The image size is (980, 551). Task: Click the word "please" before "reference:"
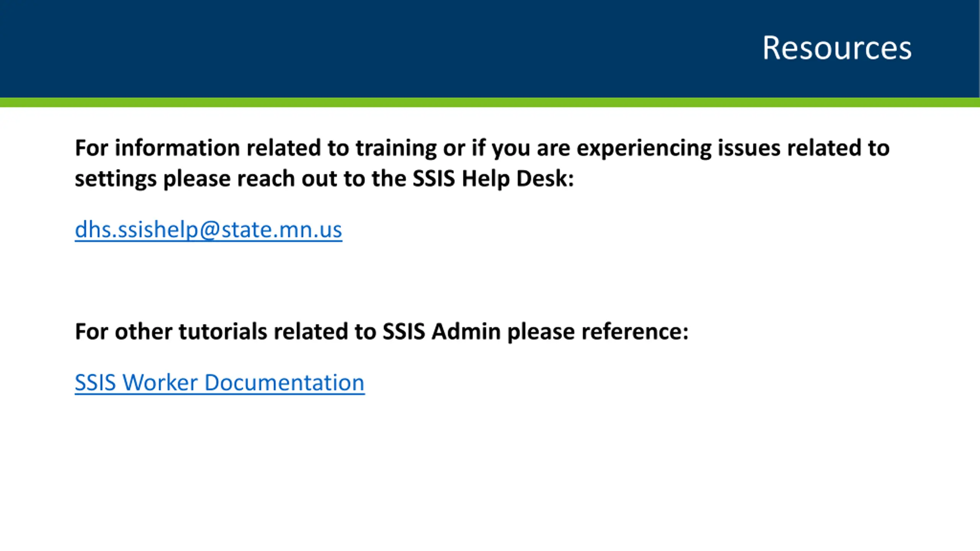[x=541, y=332]
